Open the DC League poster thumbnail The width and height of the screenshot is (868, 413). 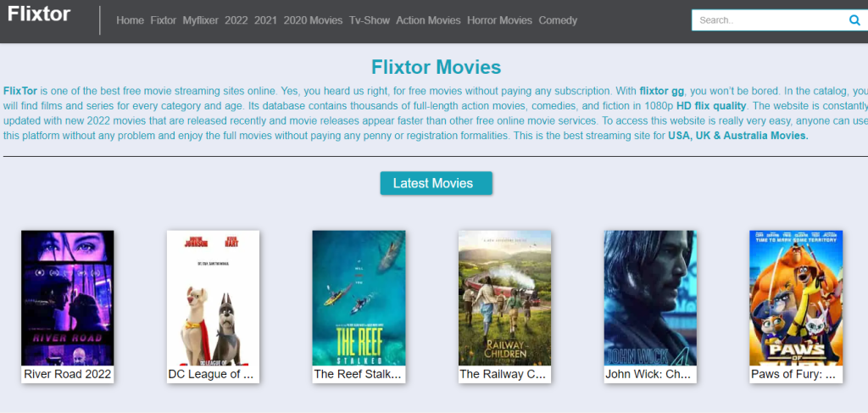(213, 298)
